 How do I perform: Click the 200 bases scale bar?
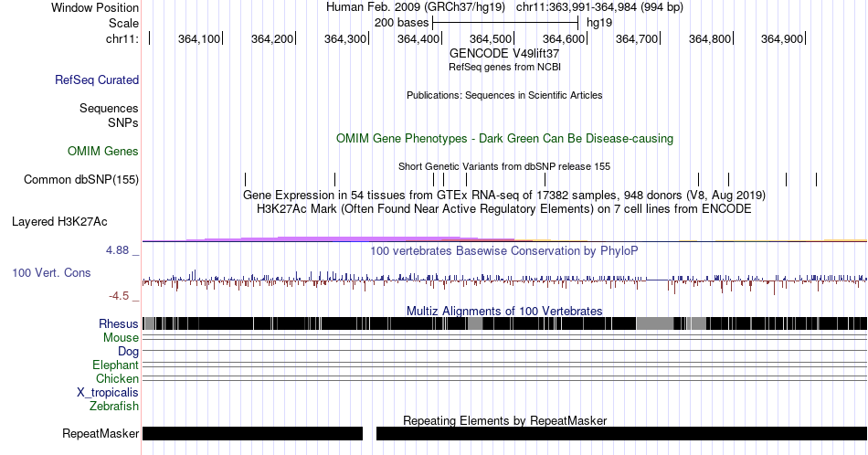click(x=505, y=23)
